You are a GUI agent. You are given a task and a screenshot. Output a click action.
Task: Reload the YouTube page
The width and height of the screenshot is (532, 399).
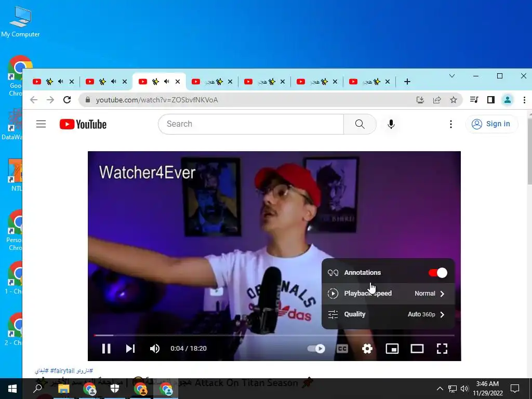pos(67,100)
